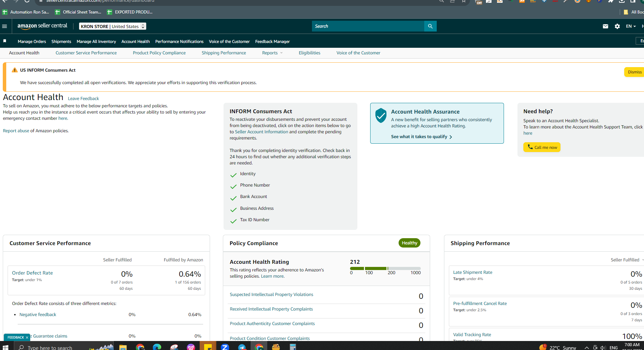644x350 pixels.
Task: Open the messages envelope icon
Action: (x=606, y=26)
